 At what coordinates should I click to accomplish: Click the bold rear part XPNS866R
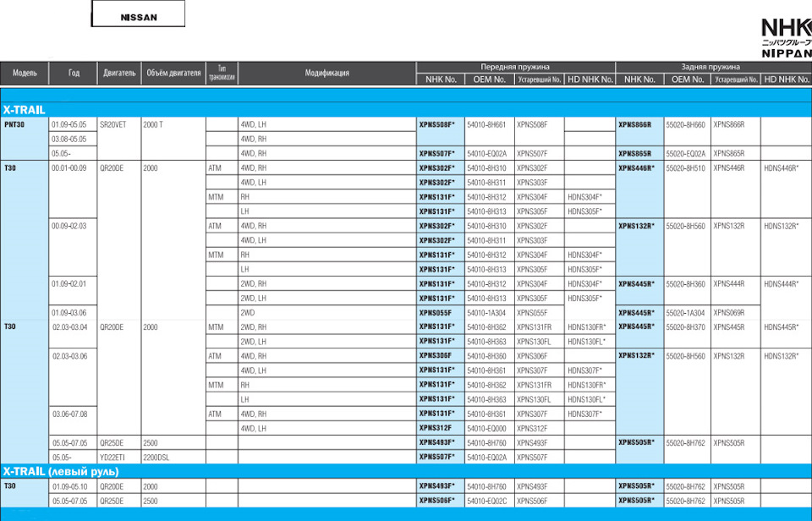coord(635,125)
